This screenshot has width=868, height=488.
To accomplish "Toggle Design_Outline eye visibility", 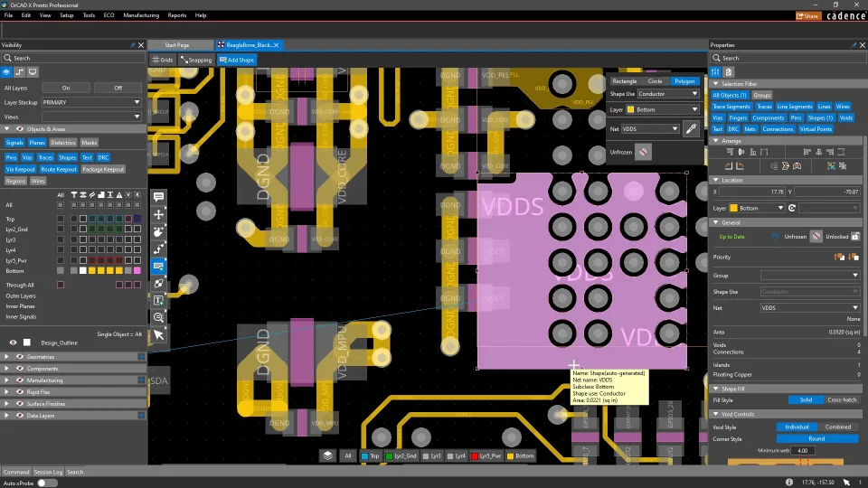I will coord(13,343).
